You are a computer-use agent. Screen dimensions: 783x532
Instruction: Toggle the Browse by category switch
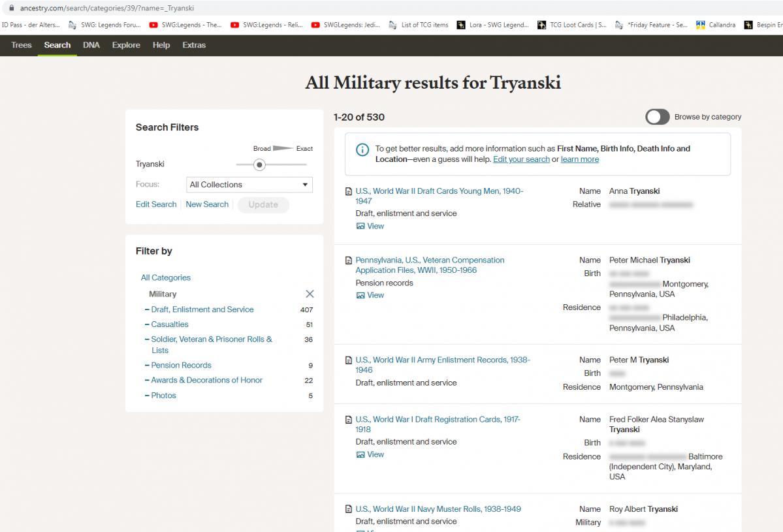click(658, 117)
